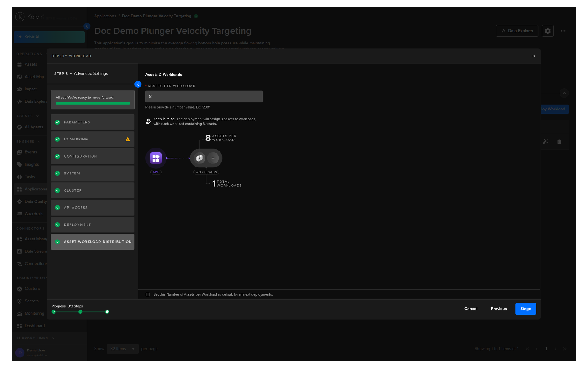Click the first progress step marker

[x=54, y=312]
